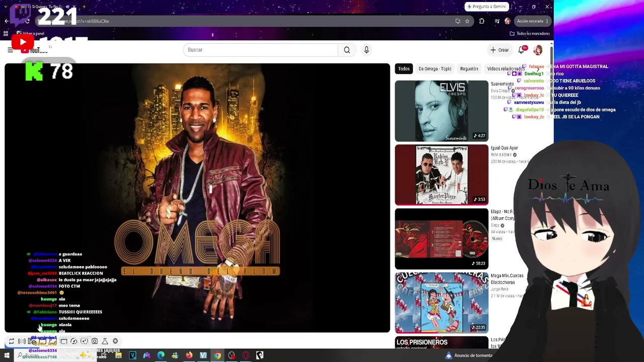Open Firefox from the taskbar

(189, 355)
